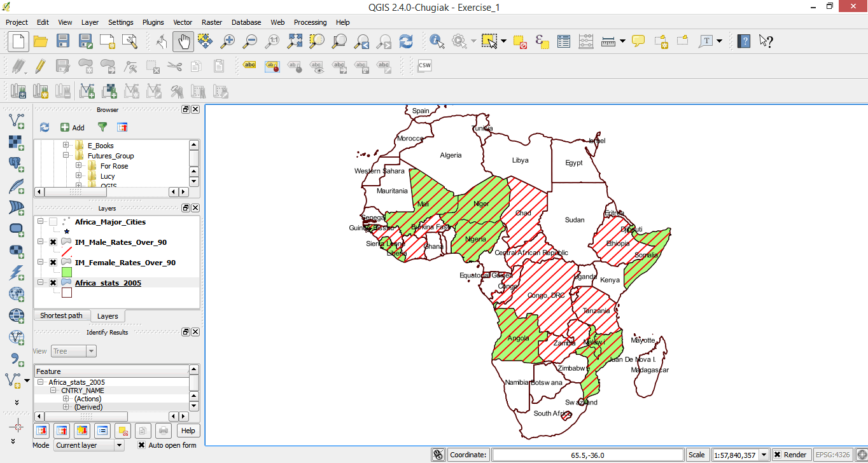Open project using yellow folder icon

tap(41, 41)
